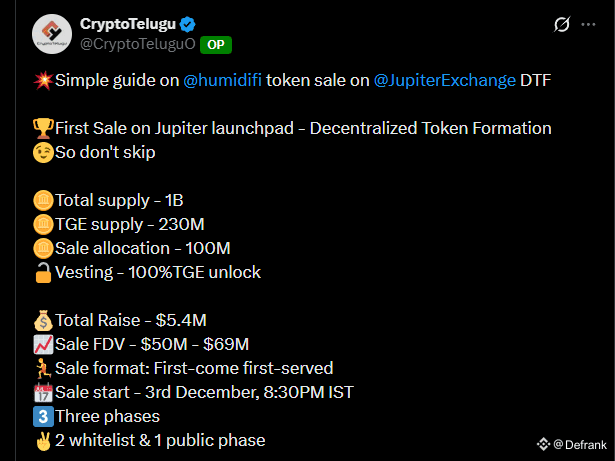
Task: Open the @humidifi mention link
Action: coord(225,81)
